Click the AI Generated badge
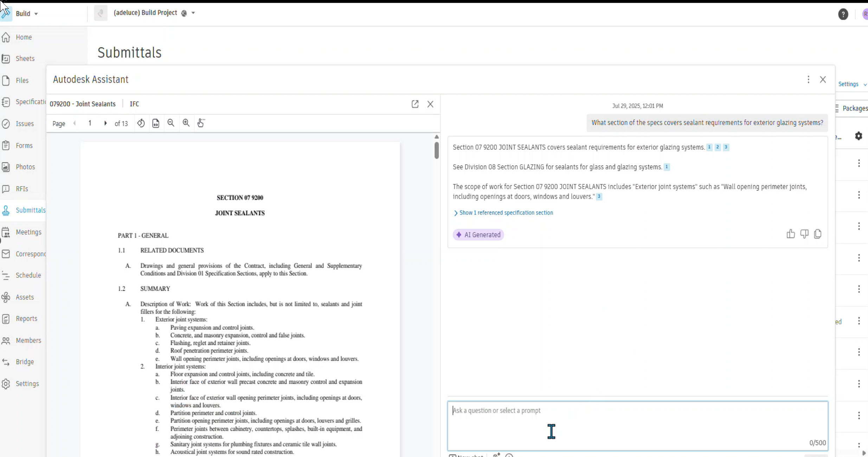 [478, 235]
